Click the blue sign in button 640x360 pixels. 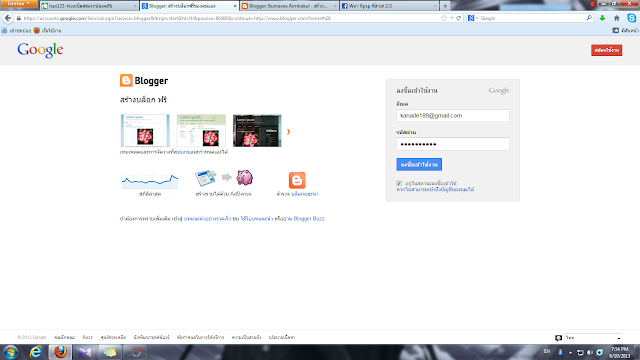(x=419, y=164)
